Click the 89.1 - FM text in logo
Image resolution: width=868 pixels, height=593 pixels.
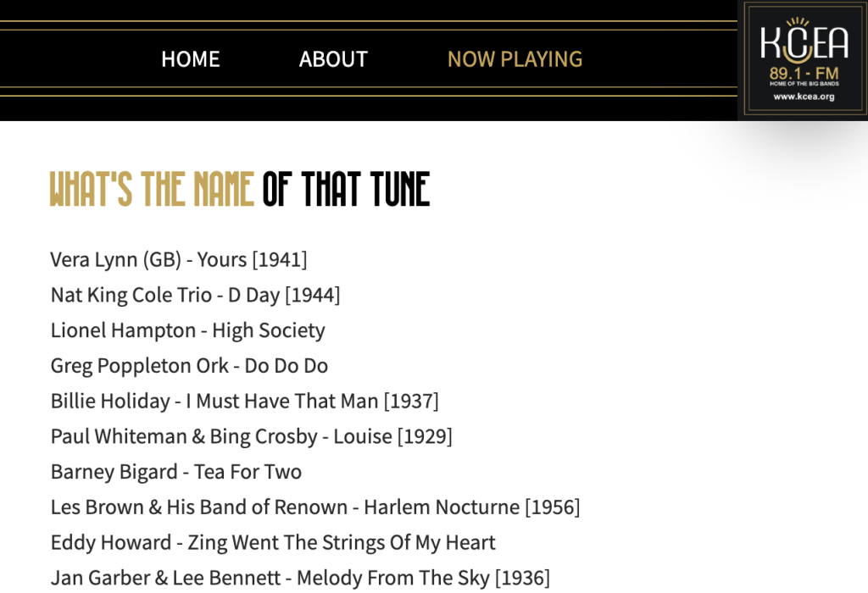click(x=804, y=73)
